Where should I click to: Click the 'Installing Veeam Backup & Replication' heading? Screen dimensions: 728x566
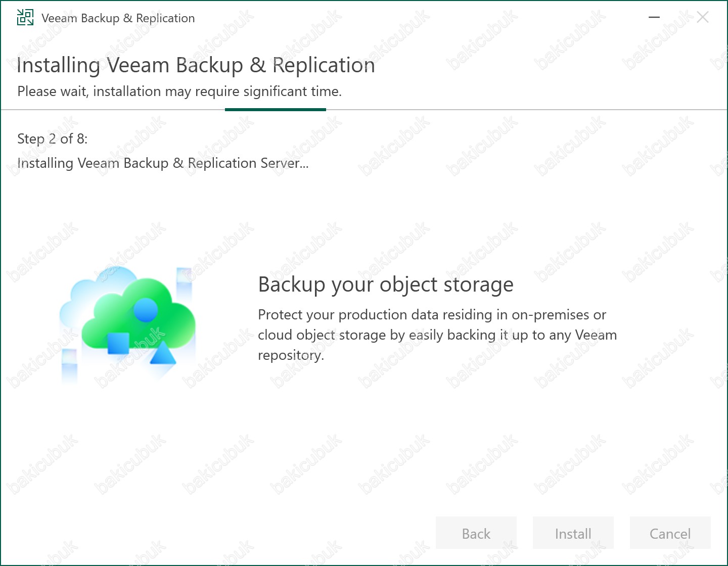coord(196,65)
